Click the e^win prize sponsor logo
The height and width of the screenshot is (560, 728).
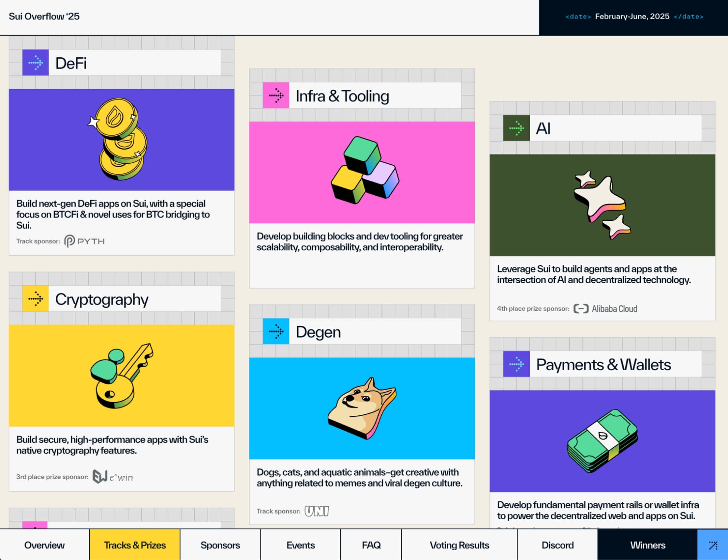tap(113, 477)
